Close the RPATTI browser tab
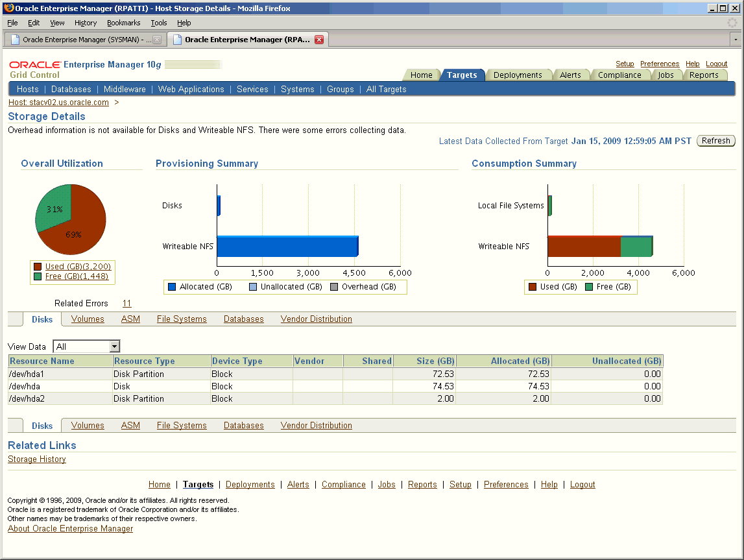 pyautogui.click(x=318, y=39)
